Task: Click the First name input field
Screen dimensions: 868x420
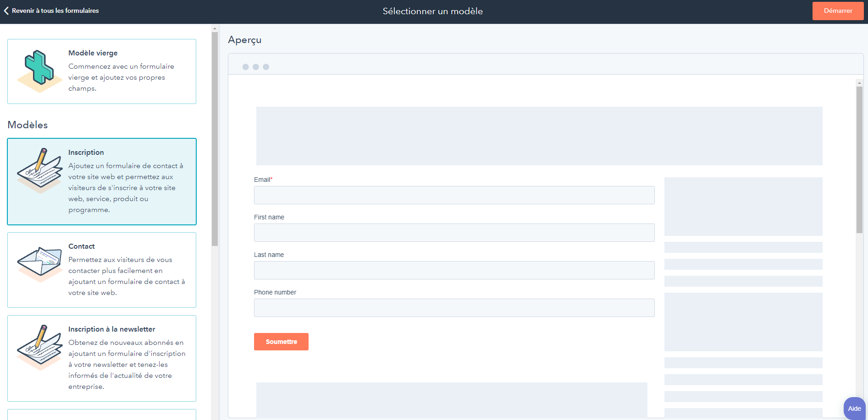Action: pos(454,233)
